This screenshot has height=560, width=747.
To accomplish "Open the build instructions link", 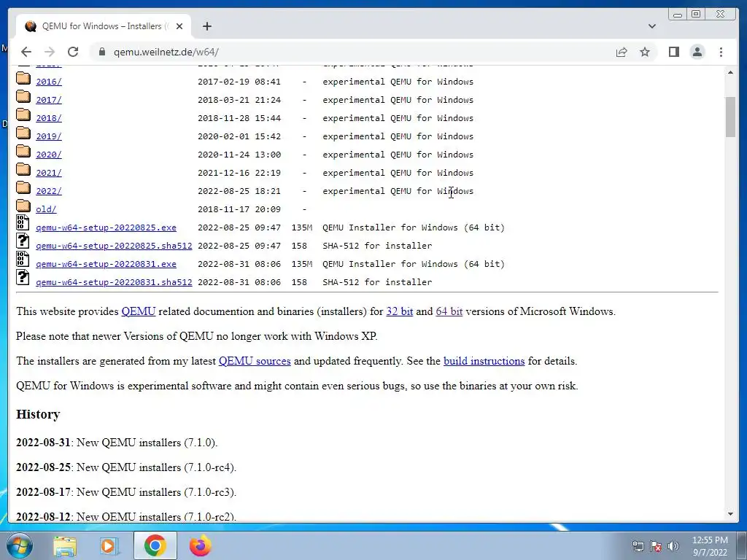I will [x=484, y=361].
